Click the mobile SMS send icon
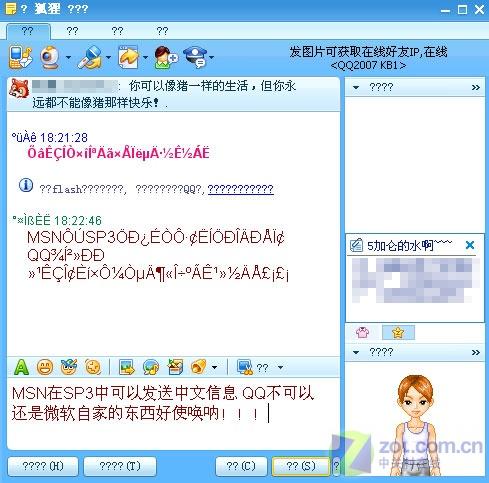This screenshot has height=483, width=489. click(x=20, y=57)
